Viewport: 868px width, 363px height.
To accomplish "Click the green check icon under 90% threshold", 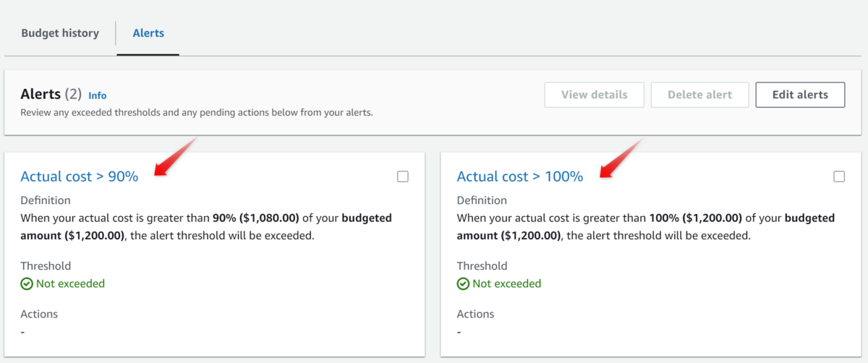I will [x=27, y=284].
